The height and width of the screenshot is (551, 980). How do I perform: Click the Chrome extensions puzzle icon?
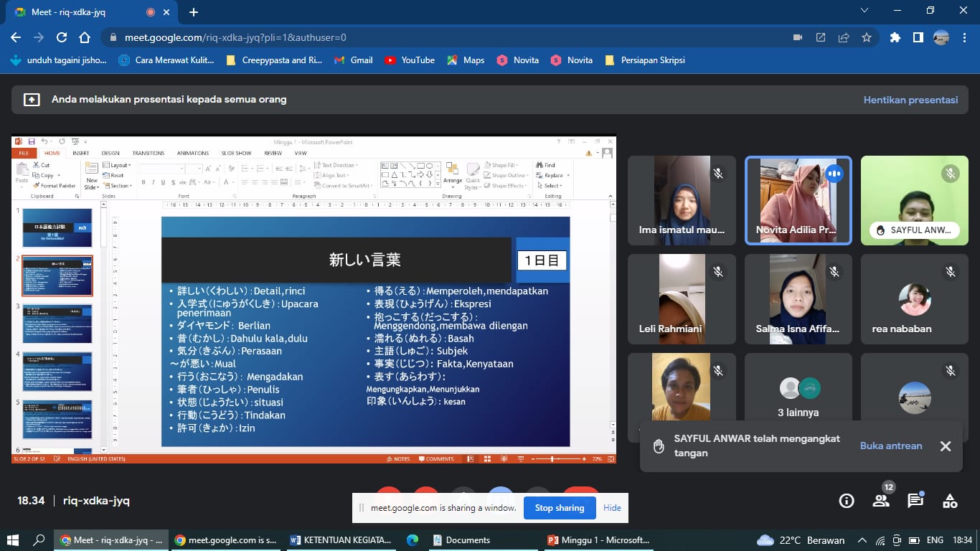pyautogui.click(x=895, y=37)
